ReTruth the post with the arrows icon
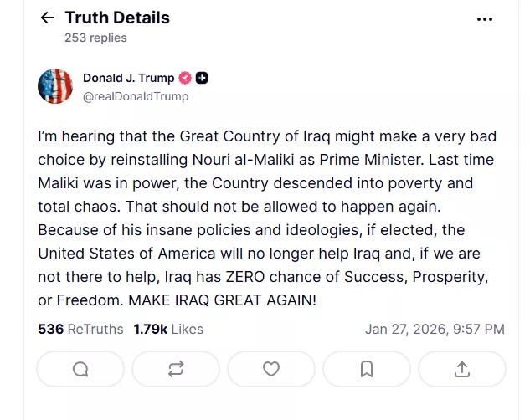 pyautogui.click(x=176, y=369)
